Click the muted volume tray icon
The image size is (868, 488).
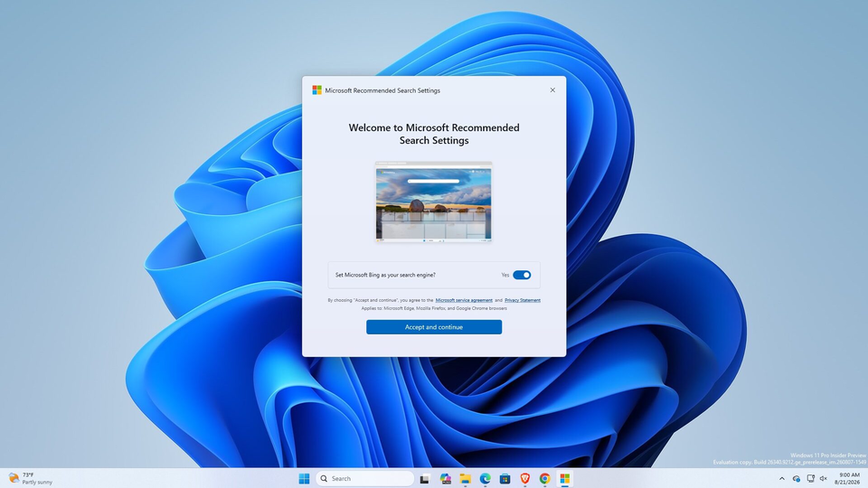[824, 479]
